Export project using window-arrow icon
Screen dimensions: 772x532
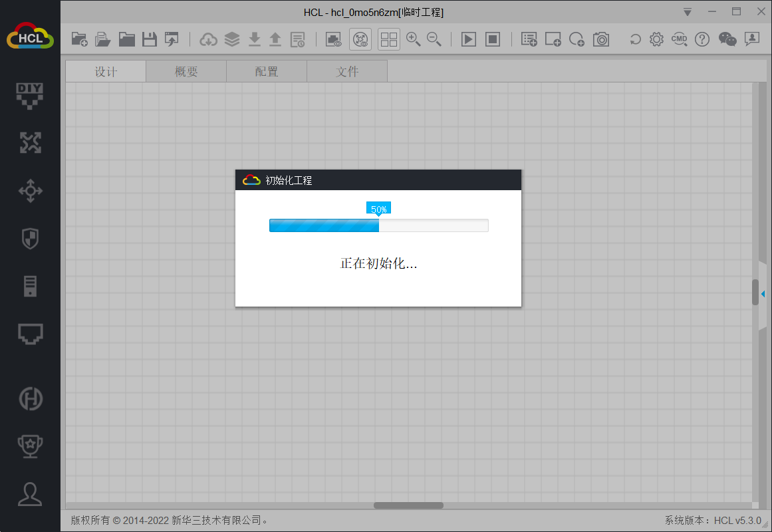172,39
